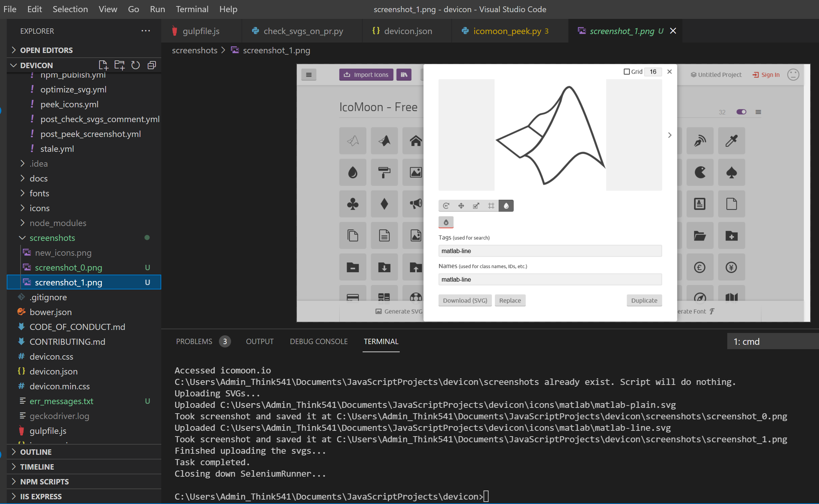Screen dimensions: 819x504
Task: Open stale.yml workflow file
Action: 84,149
